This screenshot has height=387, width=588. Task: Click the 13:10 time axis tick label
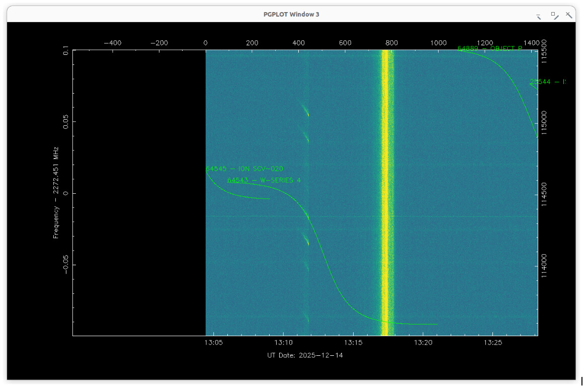[283, 343]
